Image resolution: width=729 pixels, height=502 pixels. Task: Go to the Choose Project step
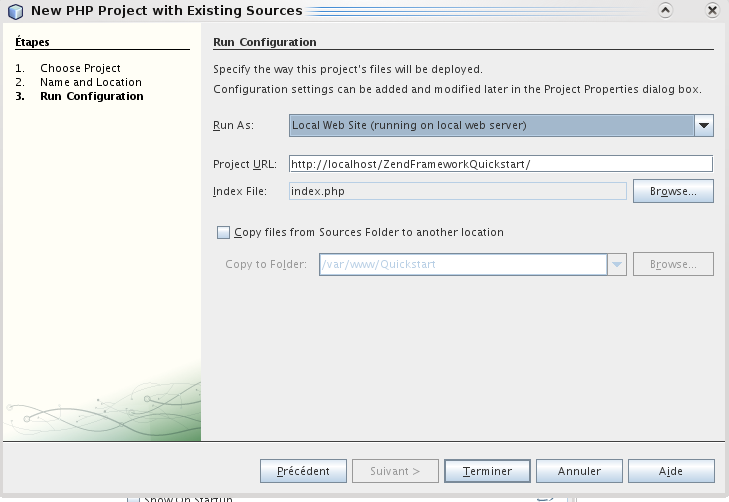[80, 68]
